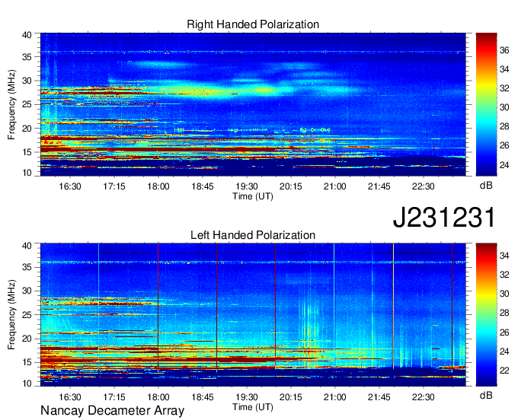Click the 40 MHz tick on right-handed frequency axis

[x=27, y=35]
